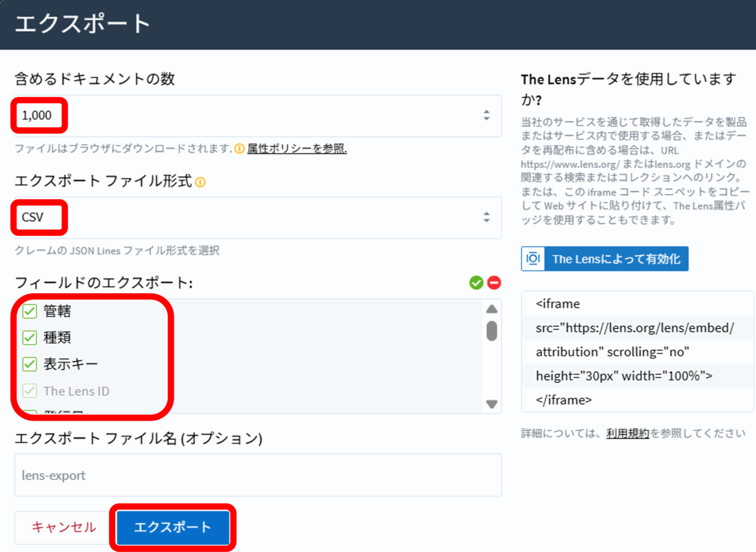
Task: Click the field list scrollbar thumb
Action: [491, 331]
